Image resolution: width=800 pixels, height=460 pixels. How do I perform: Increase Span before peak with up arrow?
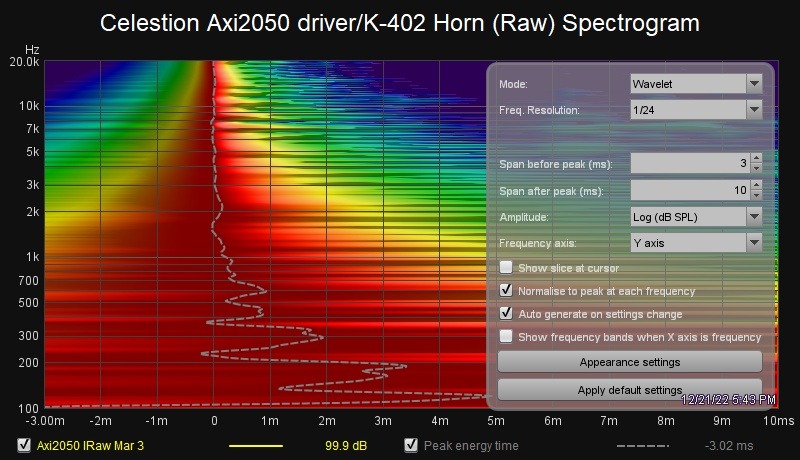point(757,158)
